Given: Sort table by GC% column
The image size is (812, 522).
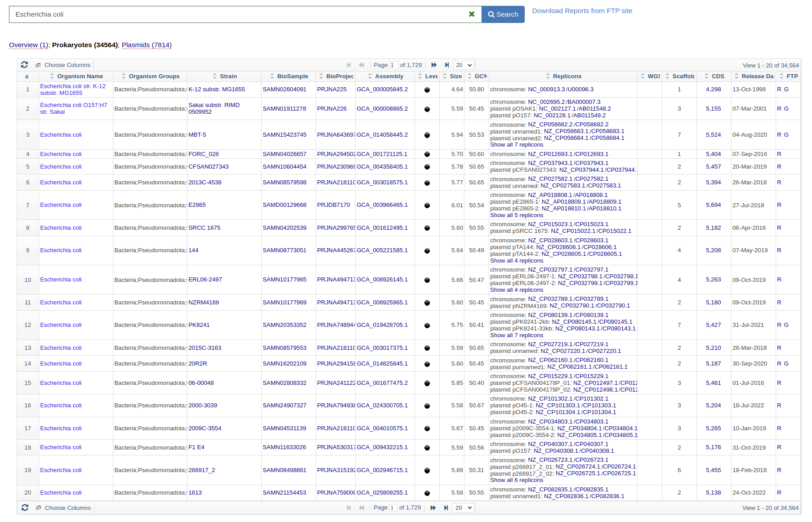Looking at the screenshot, I should coord(477,76).
